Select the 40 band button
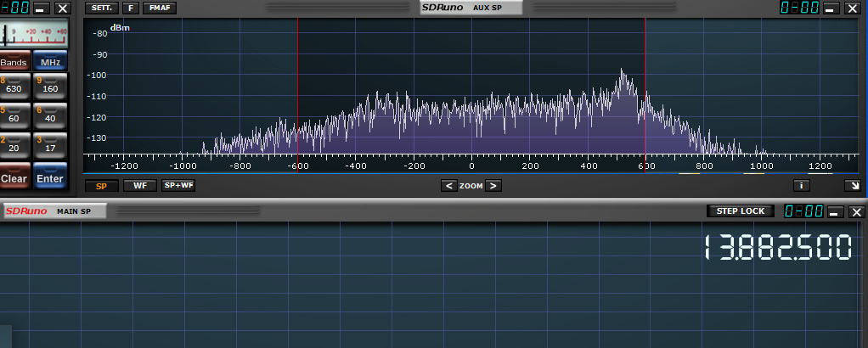This screenshot has width=868, height=348. [49, 115]
